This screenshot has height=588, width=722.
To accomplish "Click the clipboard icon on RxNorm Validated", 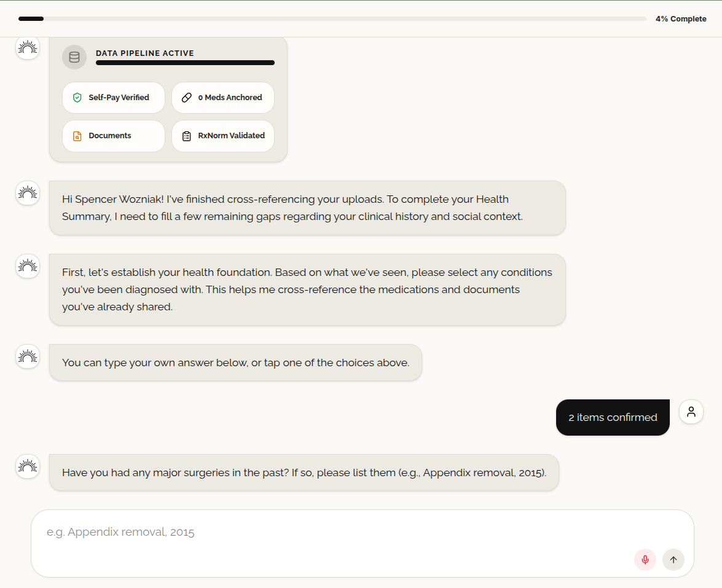I will click(x=186, y=136).
